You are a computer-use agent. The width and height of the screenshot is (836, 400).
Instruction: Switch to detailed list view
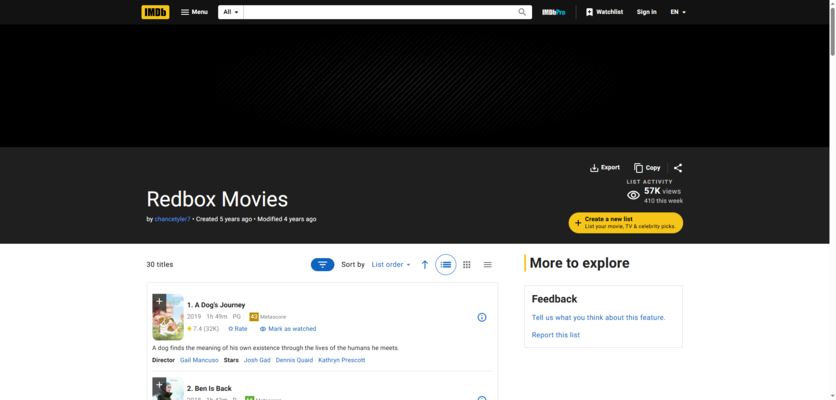point(446,264)
